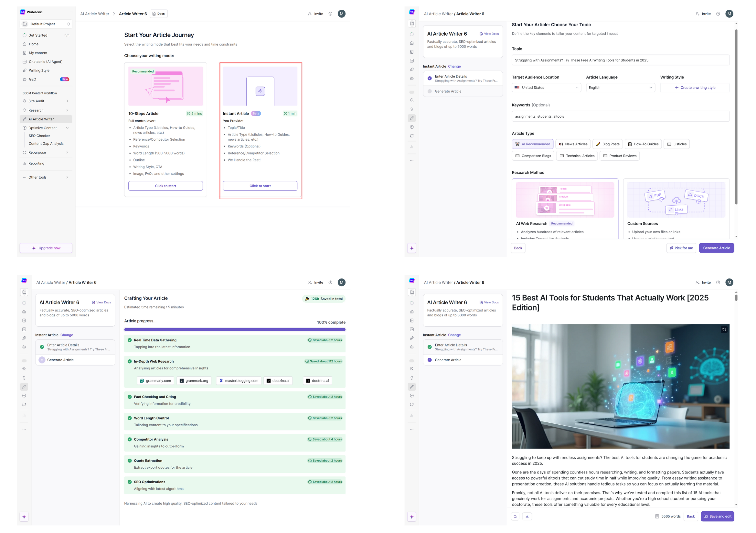Select the How-To Guides article type

pos(643,144)
